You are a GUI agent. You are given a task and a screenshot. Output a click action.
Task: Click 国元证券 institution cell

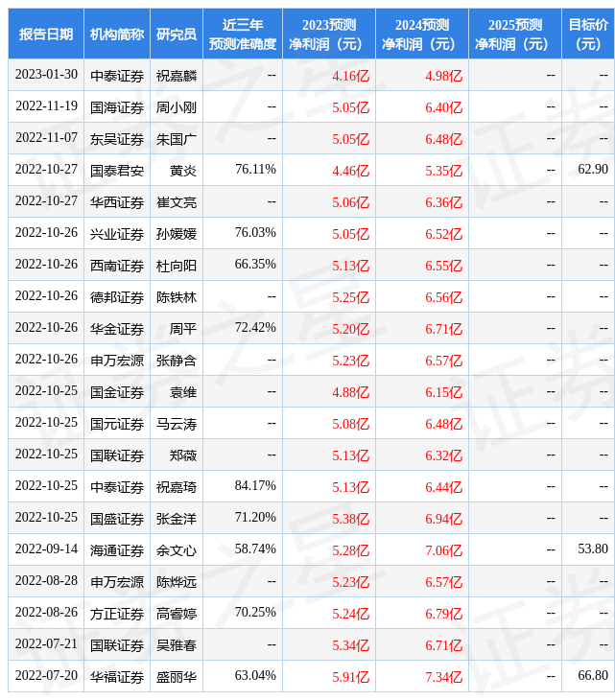117,424
